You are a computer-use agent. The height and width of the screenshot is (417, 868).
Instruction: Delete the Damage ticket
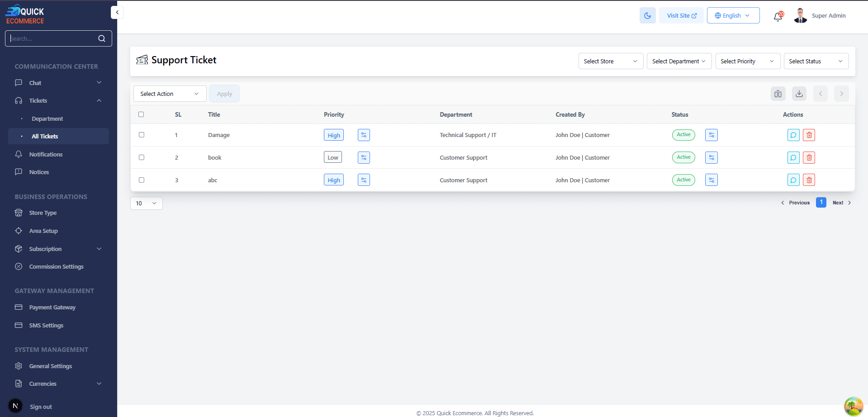809,135
